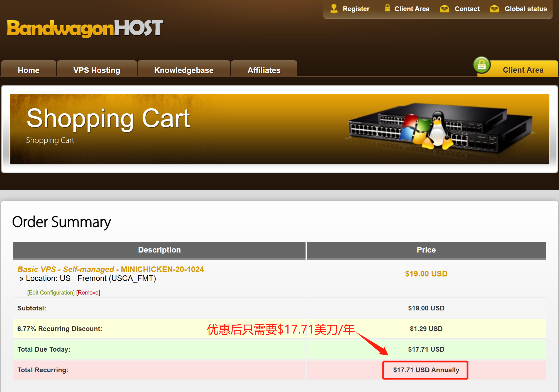
Task: Click the Order Summary heading
Action: point(62,222)
